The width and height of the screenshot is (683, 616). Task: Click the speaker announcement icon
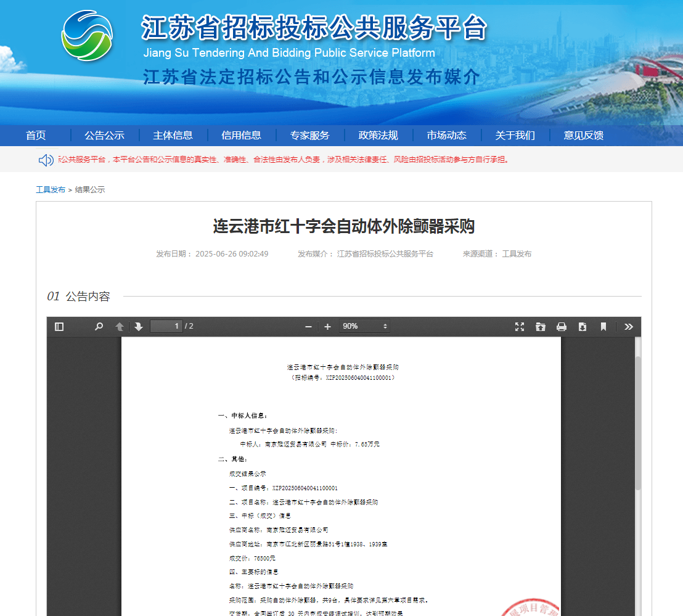pos(46,160)
